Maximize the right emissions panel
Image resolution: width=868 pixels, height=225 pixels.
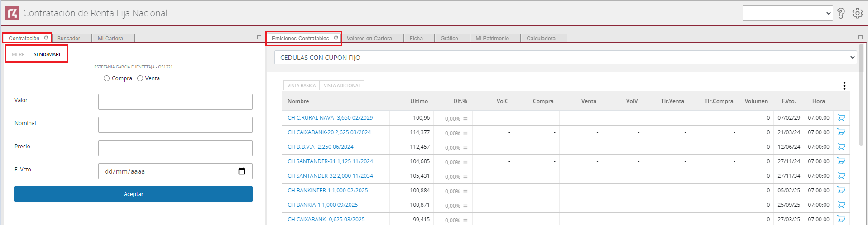click(x=860, y=38)
